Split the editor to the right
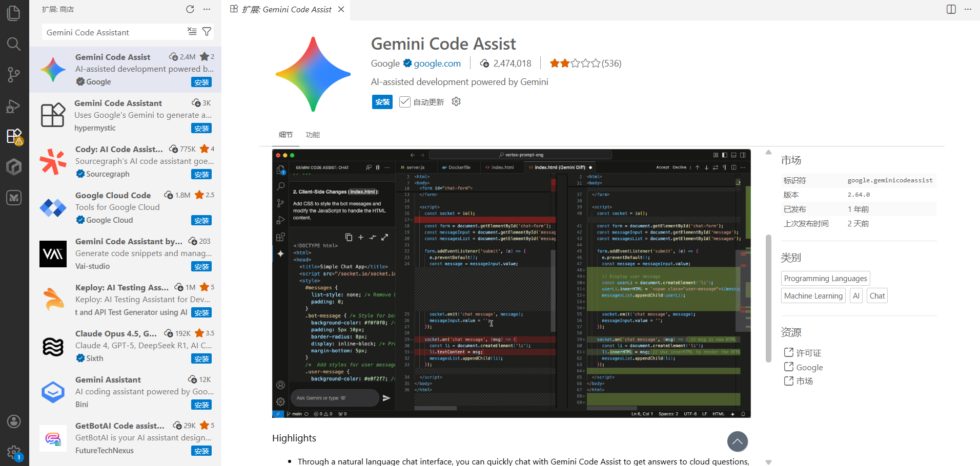Viewport: 980px width, 466px height. pos(951,9)
